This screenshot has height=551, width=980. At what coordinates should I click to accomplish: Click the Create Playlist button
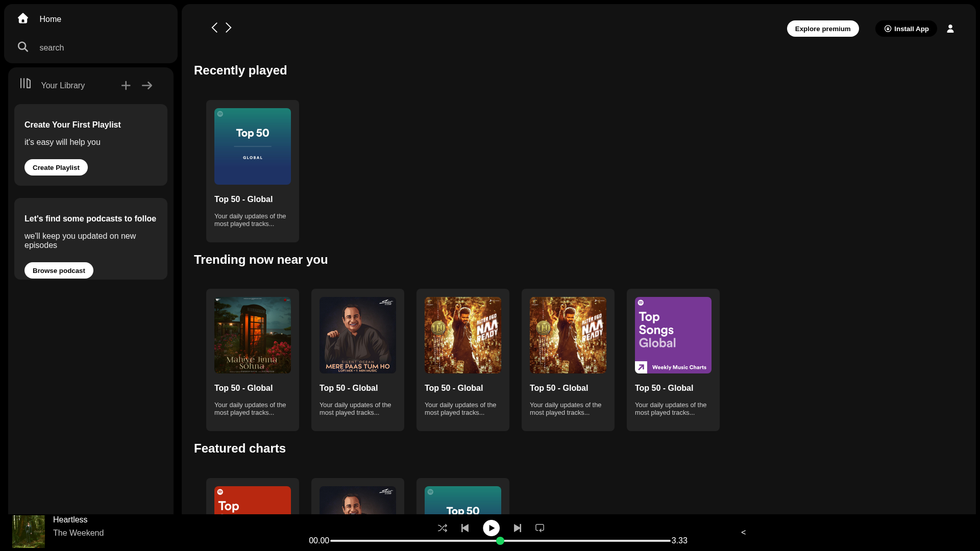[x=56, y=167]
